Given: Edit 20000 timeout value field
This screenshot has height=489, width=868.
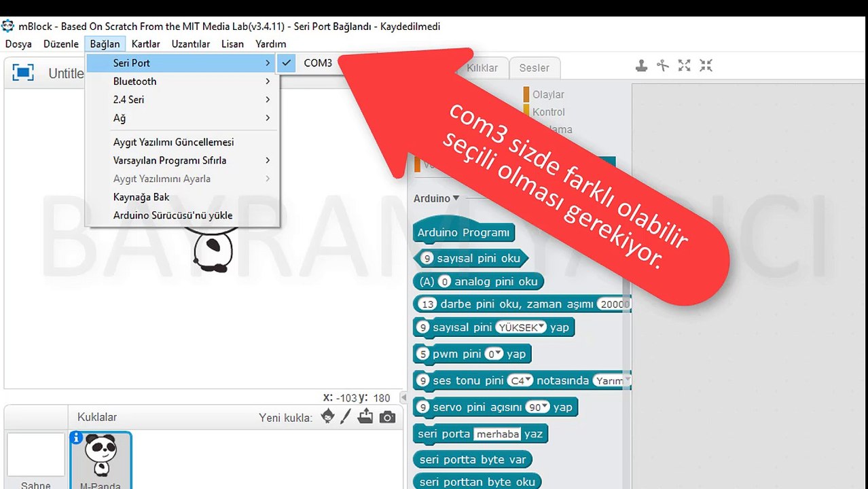Looking at the screenshot, I should [x=614, y=304].
